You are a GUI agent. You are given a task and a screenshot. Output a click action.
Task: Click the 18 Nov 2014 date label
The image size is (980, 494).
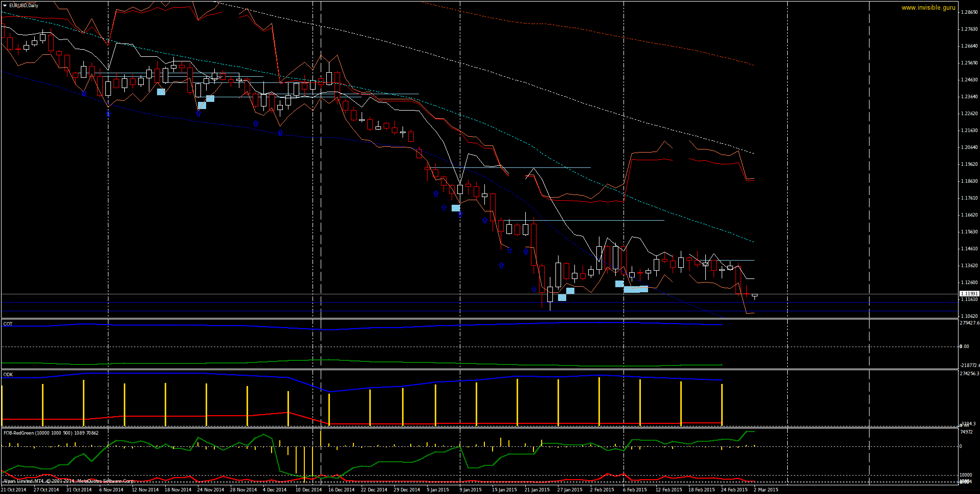tap(178, 489)
